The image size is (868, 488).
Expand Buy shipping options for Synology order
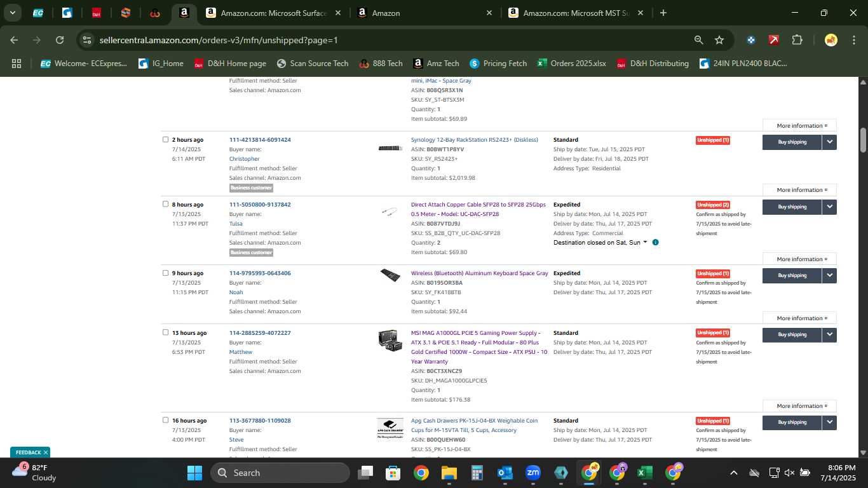[829, 142]
